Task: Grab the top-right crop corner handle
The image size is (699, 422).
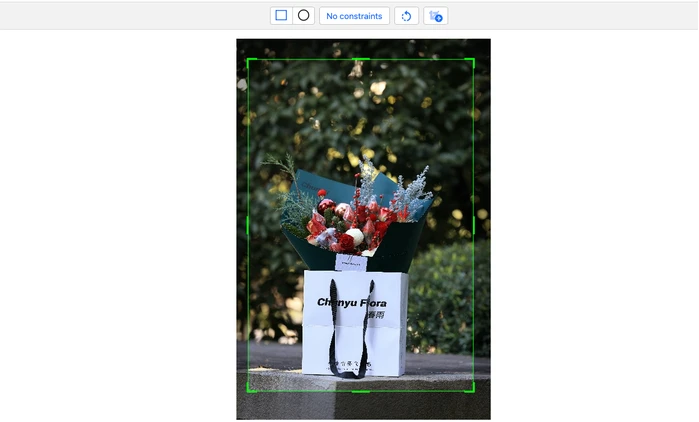Action: [470, 62]
